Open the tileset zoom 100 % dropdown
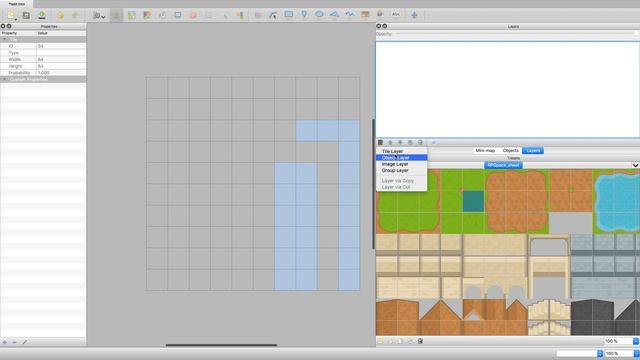The width and height of the screenshot is (640, 360). pos(636,341)
